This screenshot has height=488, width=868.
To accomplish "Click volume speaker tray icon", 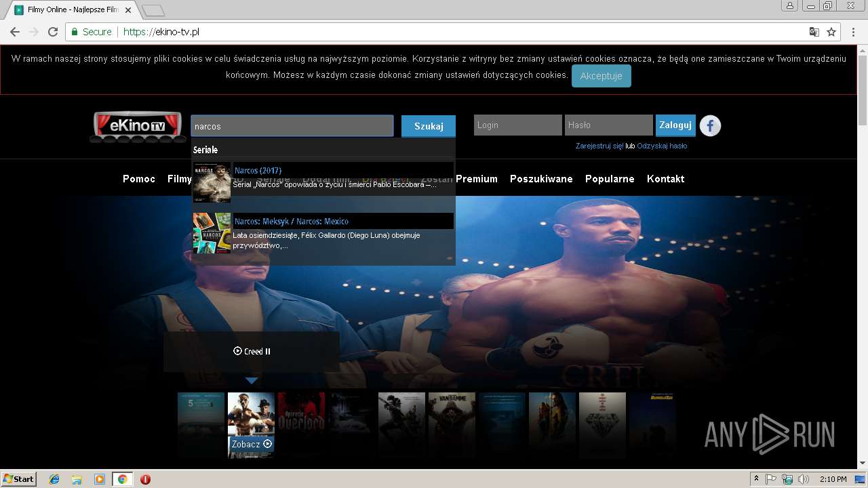I will [804, 479].
